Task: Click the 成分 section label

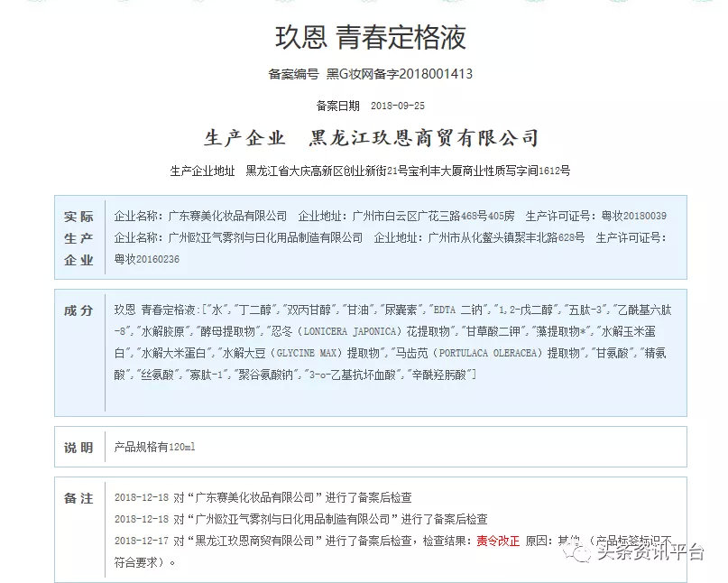Action: [78, 310]
